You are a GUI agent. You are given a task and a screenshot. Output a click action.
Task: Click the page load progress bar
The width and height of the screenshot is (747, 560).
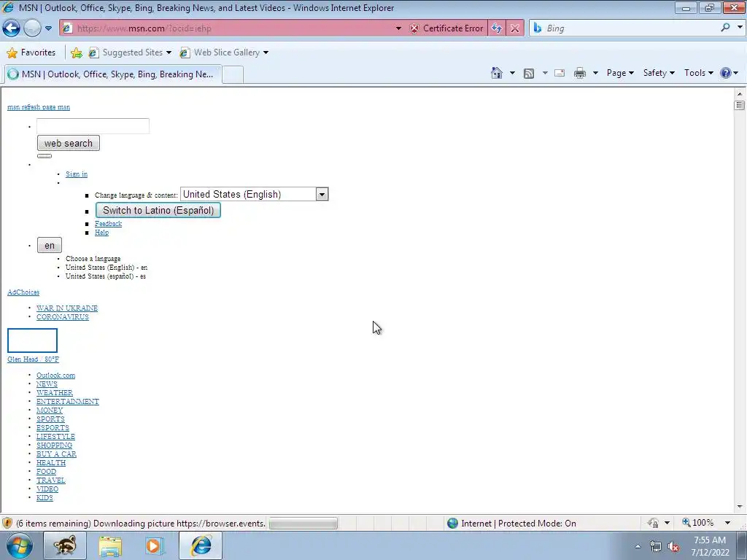[x=303, y=524]
